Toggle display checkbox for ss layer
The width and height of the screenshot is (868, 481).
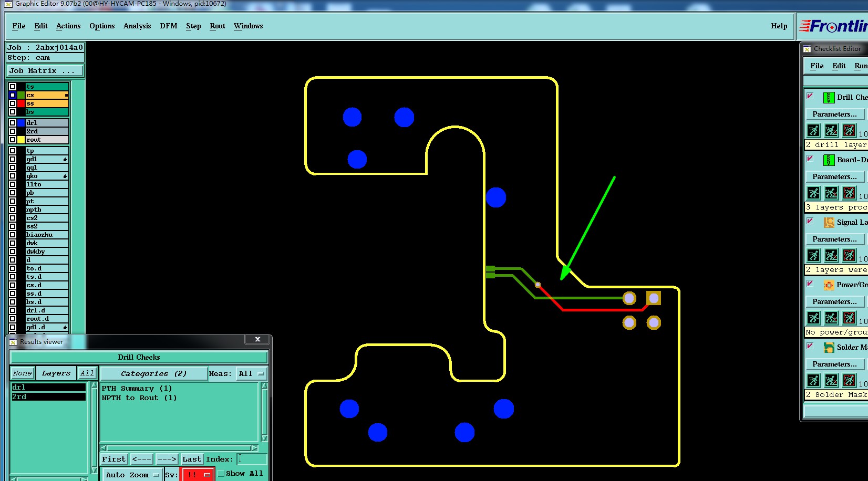pyautogui.click(x=13, y=103)
